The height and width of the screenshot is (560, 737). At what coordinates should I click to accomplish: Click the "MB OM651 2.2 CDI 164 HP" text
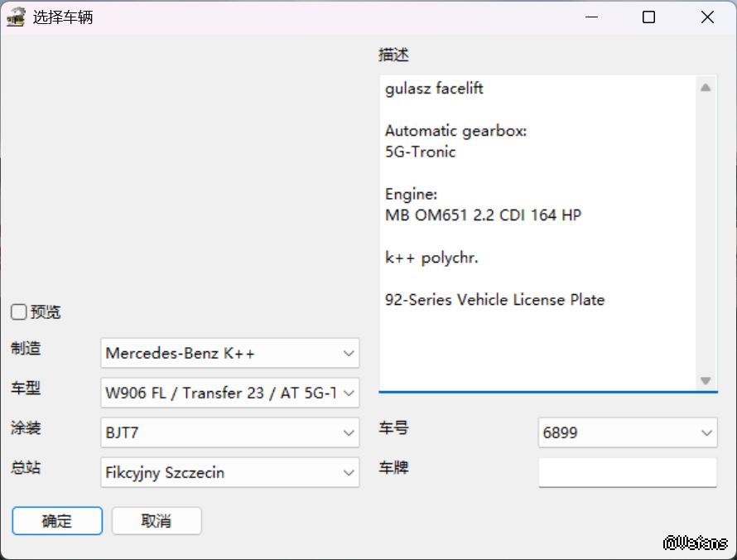[483, 215]
